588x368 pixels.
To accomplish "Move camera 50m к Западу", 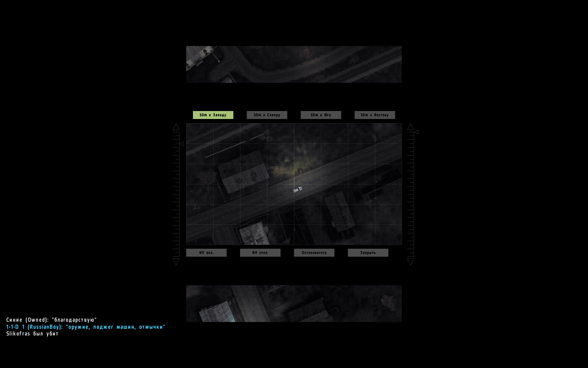I will [213, 115].
